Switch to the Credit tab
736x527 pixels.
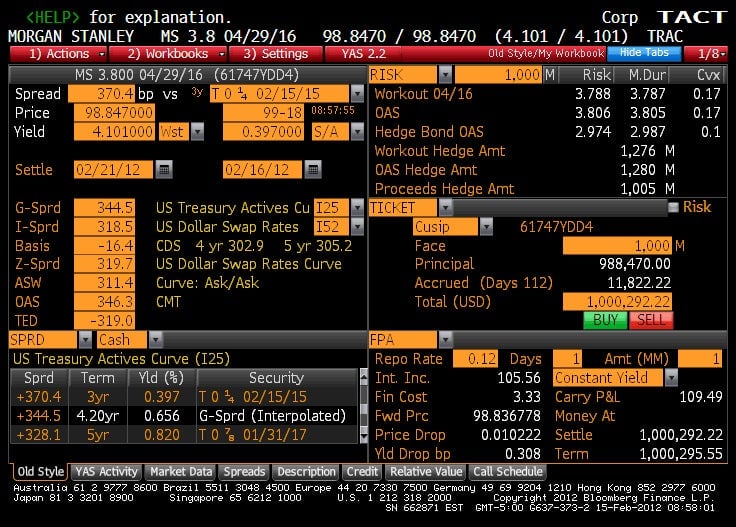point(362,472)
